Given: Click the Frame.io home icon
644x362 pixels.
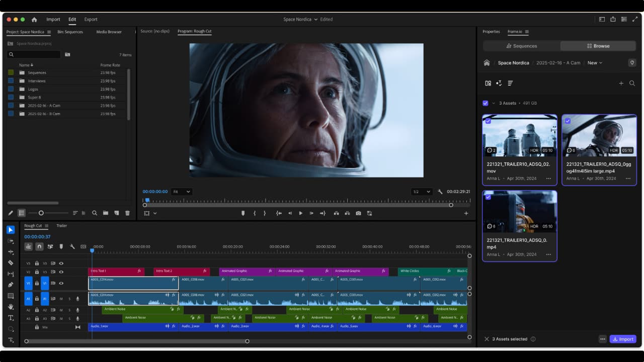Looking at the screenshot, I should (x=487, y=63).
